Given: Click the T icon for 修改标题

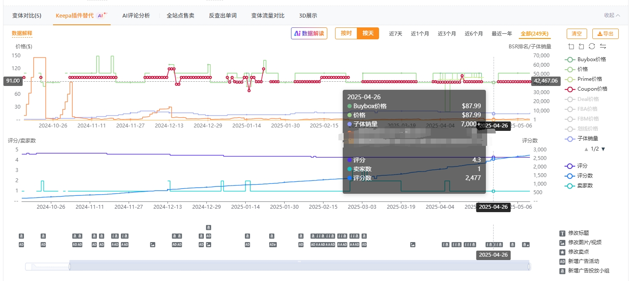Looking at the screenshot, I should [x=562, y=233].
